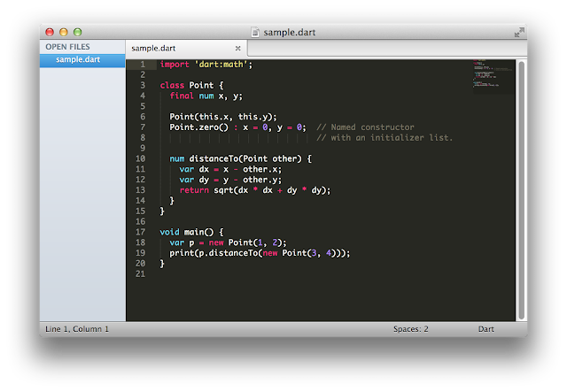Click the sample.dart window title text

pyautogui.click(x=290, y=33)
